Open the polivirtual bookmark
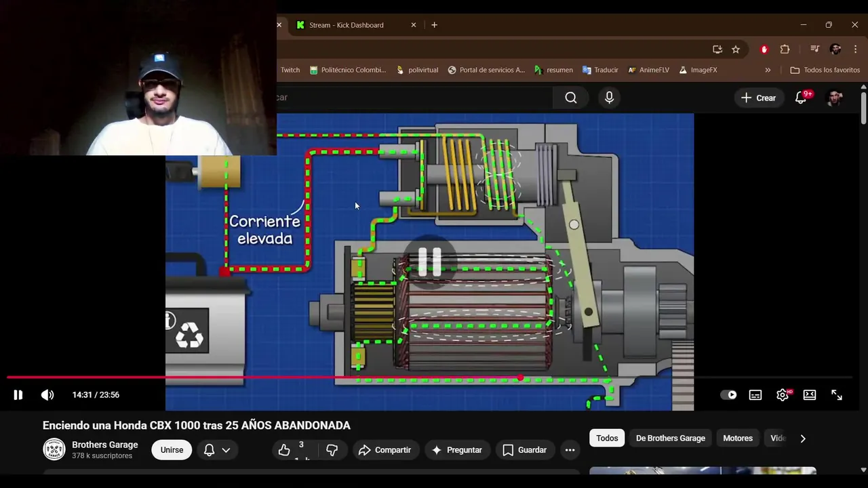This screenshot has height=488, width=868. [x=417, y=70]
